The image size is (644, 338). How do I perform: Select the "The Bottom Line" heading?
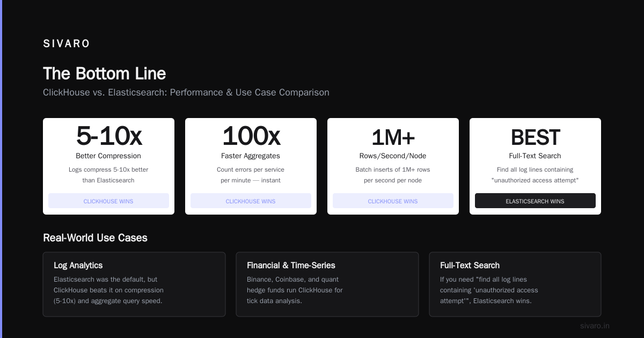click(x=104, y=74)
